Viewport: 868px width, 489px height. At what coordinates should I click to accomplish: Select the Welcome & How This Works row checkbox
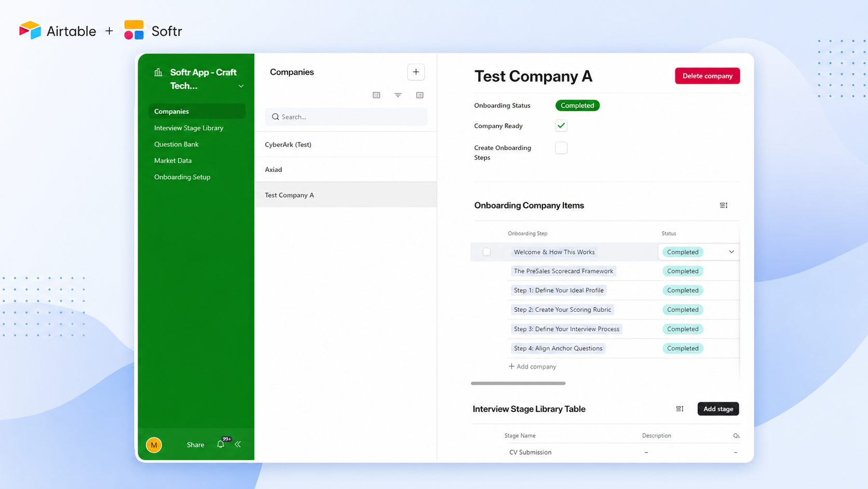tap(486, 252)
